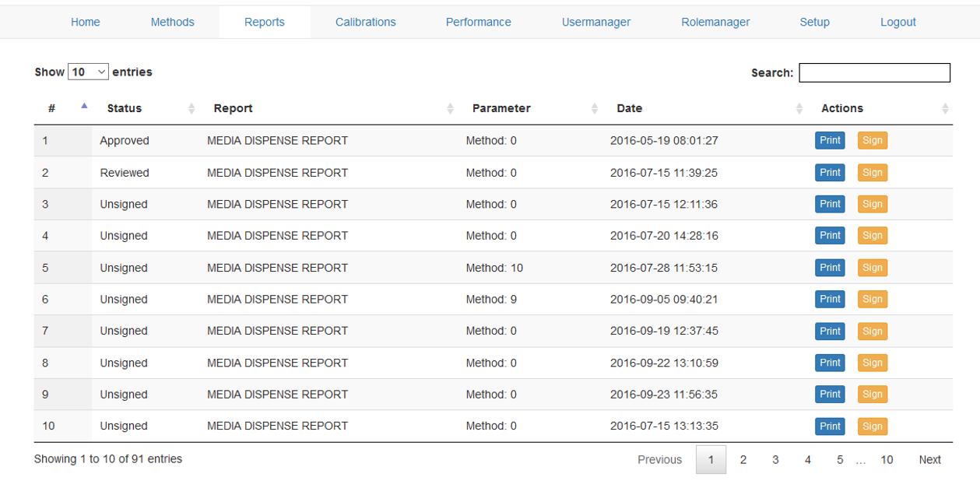The image size is (980, 495).
Task: Print the Approved report in row 1
Action: point(830,141)
